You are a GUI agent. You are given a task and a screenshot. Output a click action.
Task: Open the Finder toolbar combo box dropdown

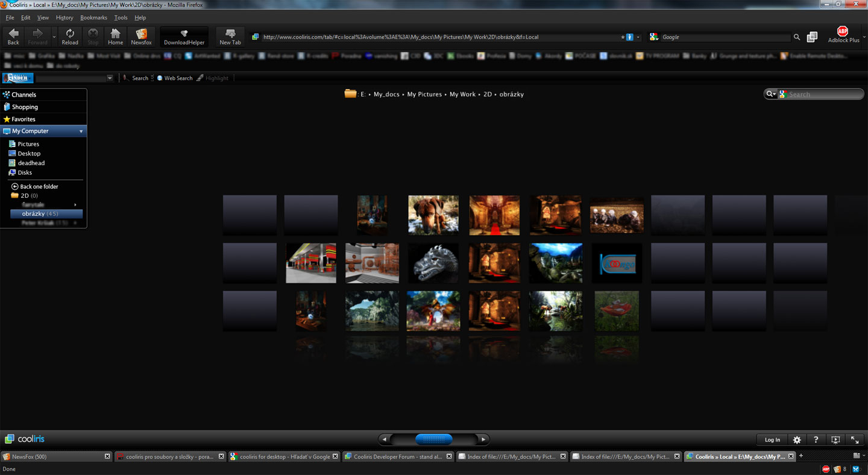(x=110, y=78)
